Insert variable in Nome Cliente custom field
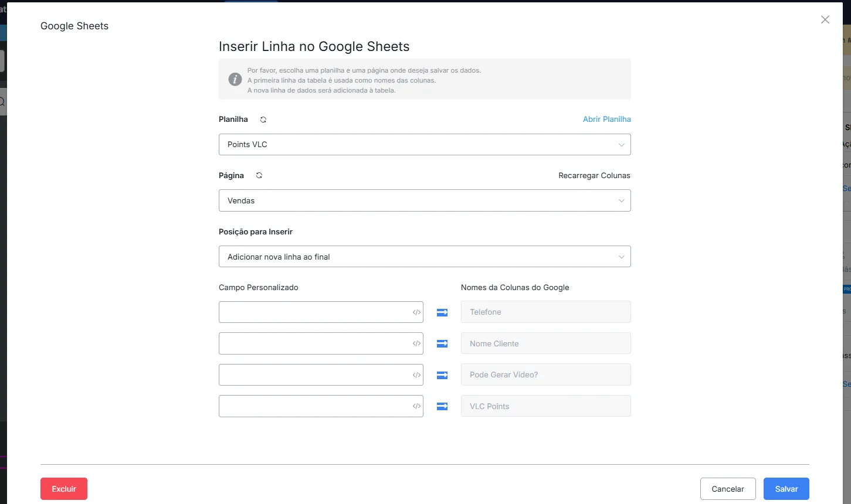The image size is (851, 504). (x=416, y=343)
